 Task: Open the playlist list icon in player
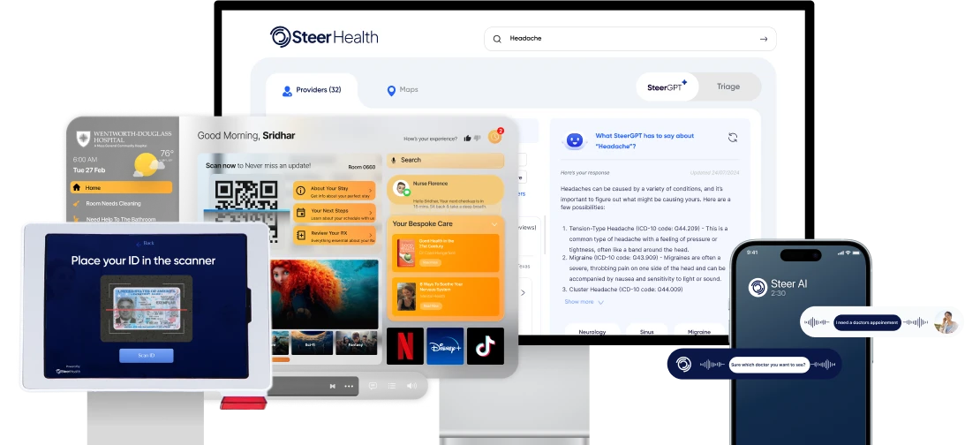tap(392, 386)
